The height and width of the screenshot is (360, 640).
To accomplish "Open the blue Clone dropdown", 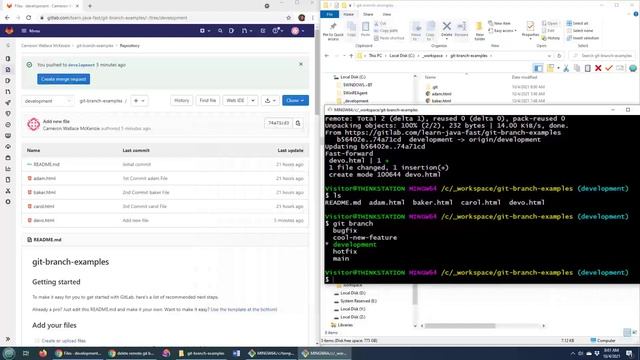I will point(295,100).
